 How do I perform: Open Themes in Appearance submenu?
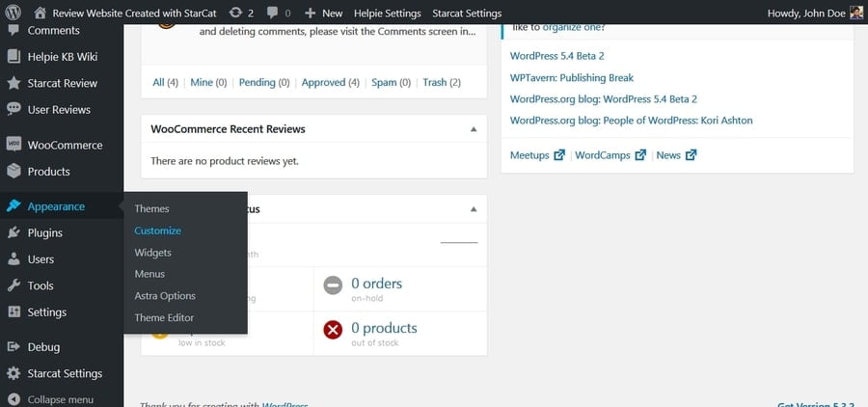click(x=151, y=208)
